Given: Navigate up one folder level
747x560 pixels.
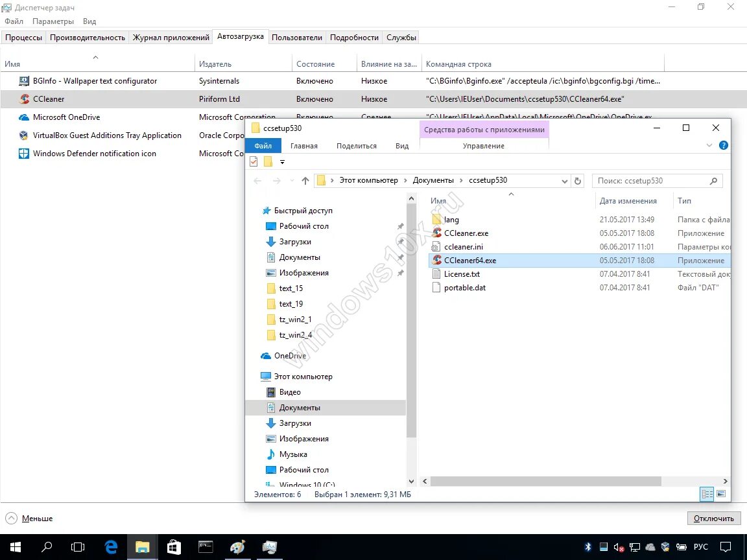Looking at the screenshot, I should point(305,180).
